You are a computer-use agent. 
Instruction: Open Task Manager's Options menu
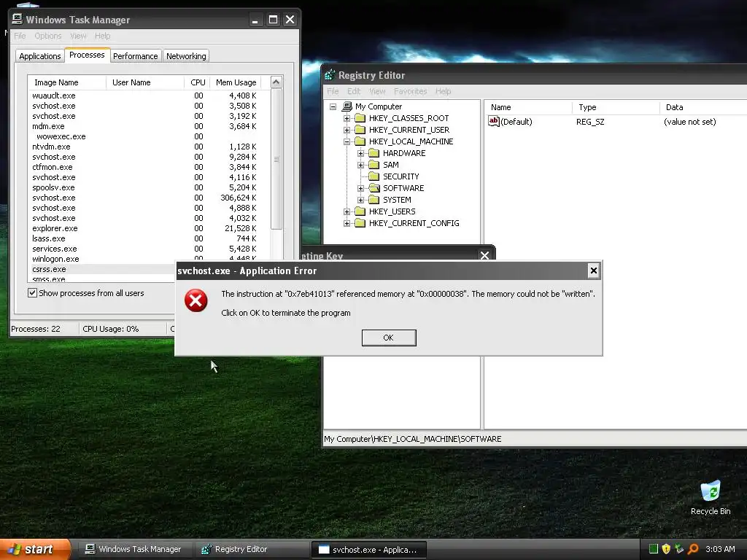48,36
